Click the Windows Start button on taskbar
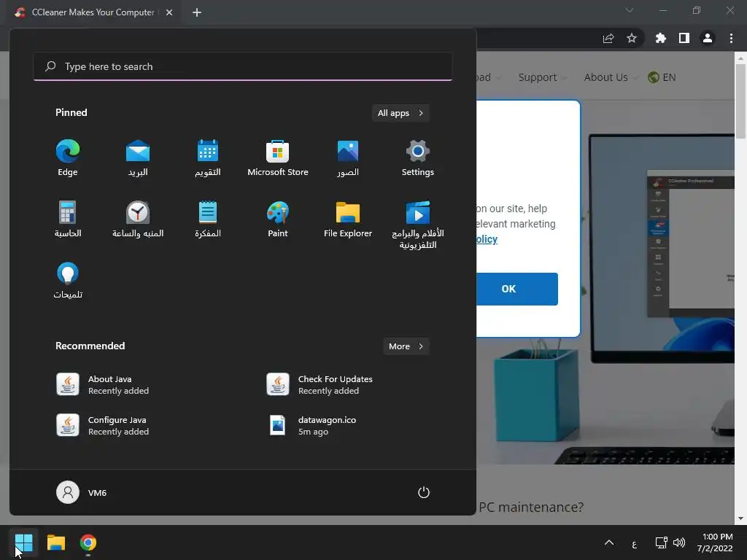This screenshot has width=747, height=560. (x=23, y=542)
